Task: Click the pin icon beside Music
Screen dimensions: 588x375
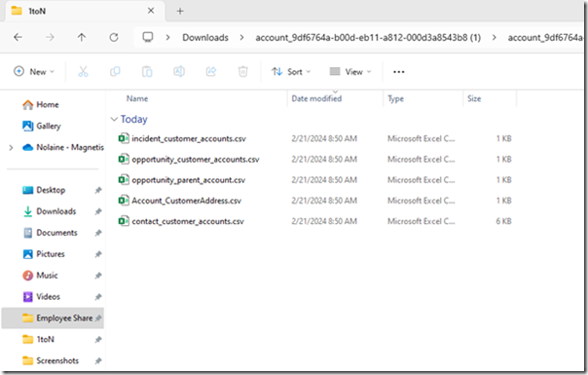Action: [x=98, y=276]
